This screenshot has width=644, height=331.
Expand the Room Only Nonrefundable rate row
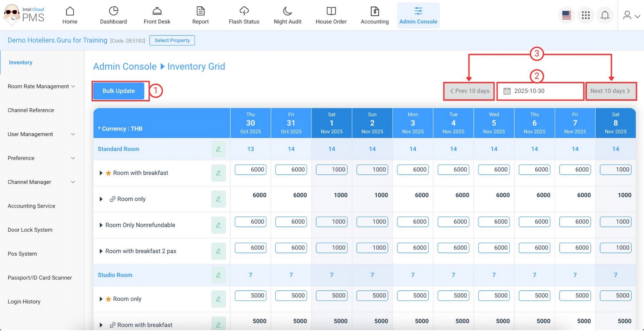click(101, 225)
